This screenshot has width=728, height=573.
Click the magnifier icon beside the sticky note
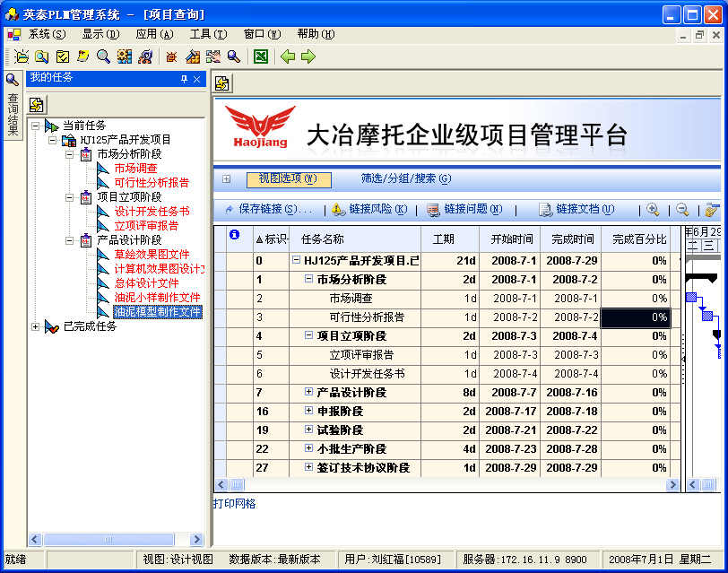coord(103,56)
